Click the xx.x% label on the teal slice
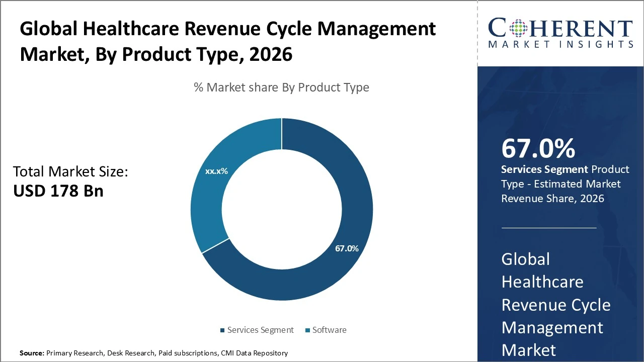 tap(217, 171)
